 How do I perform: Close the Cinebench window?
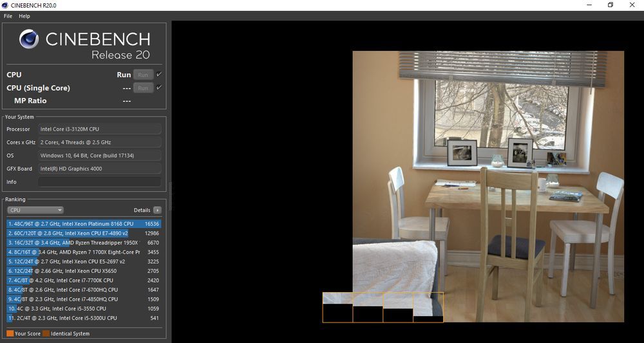coord(632,5)
